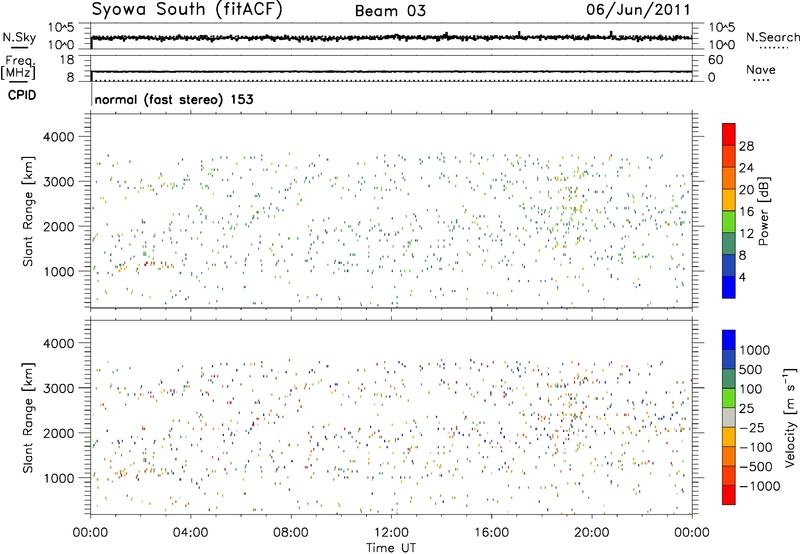Click the plot title 'Syowa South (fitACF)'
The height and width of the screenshot is (554, 800).
pos(187,10)
